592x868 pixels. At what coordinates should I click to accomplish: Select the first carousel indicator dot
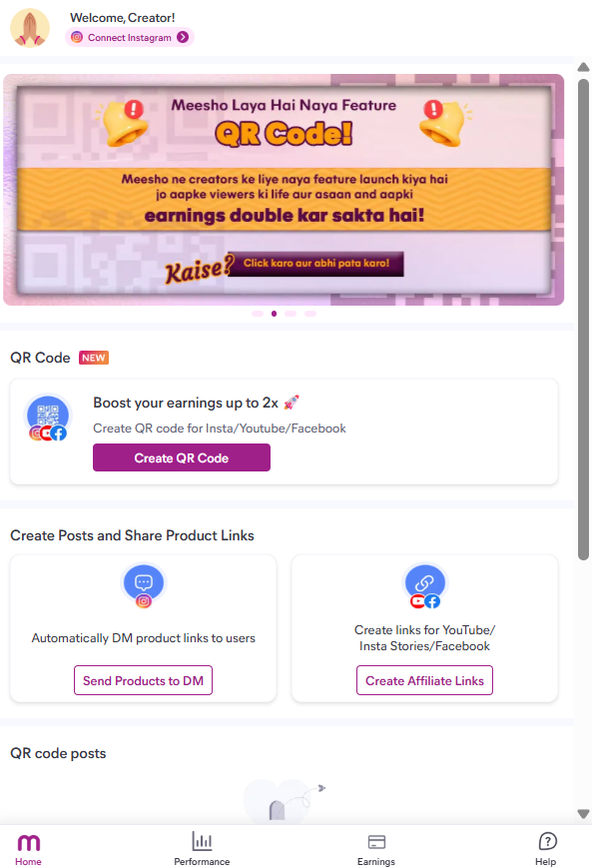[x=258, y=314]
